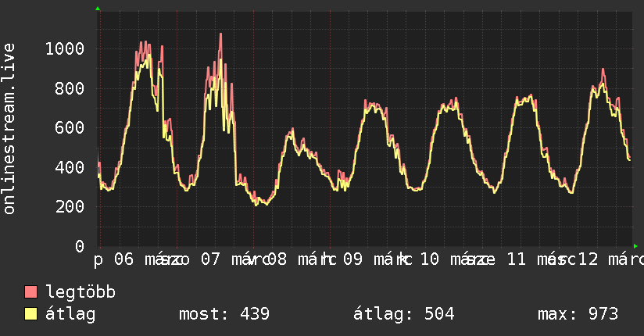Click the 1000 y-axis label
644x336 pixels.
point(65,49)
